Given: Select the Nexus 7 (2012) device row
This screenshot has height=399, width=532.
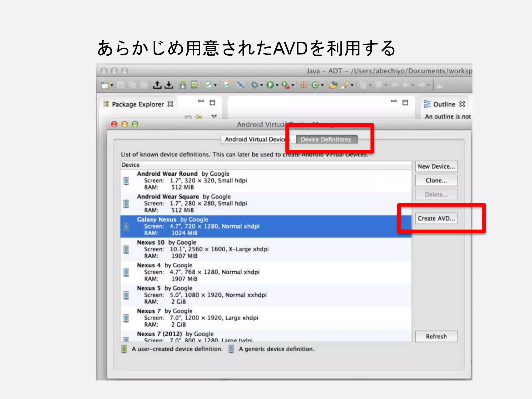Looking at the screenshot, I should pos(266,336).
